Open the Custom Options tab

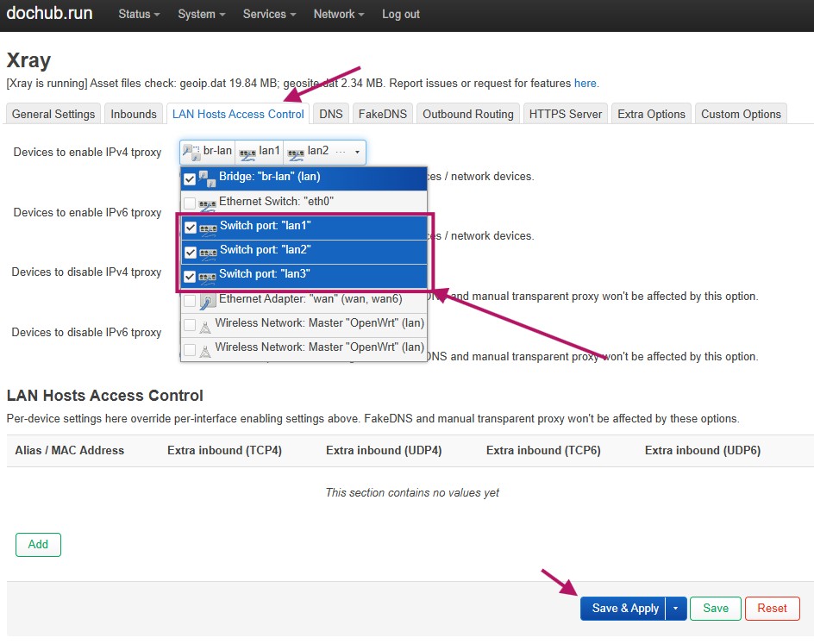(x=741, y=114)
